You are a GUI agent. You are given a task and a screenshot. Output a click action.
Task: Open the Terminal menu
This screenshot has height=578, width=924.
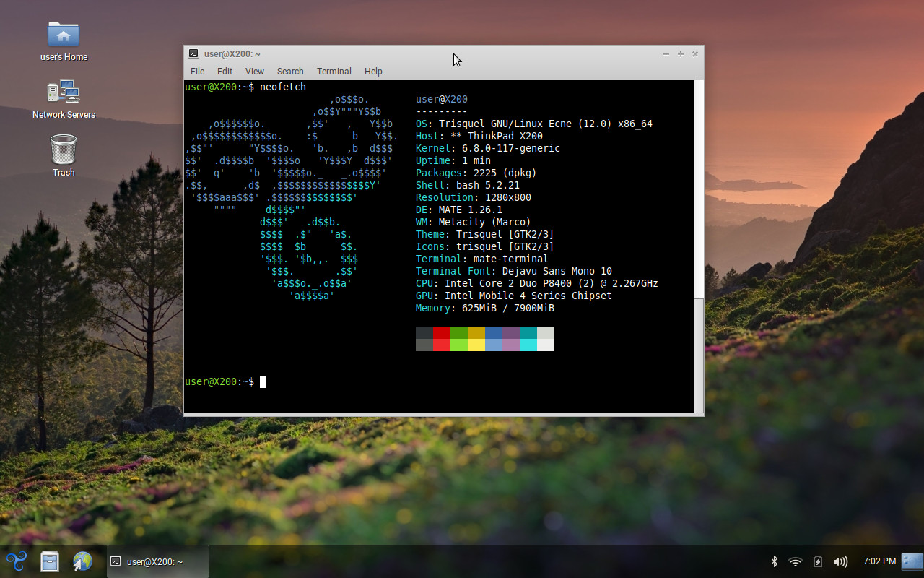334,72
